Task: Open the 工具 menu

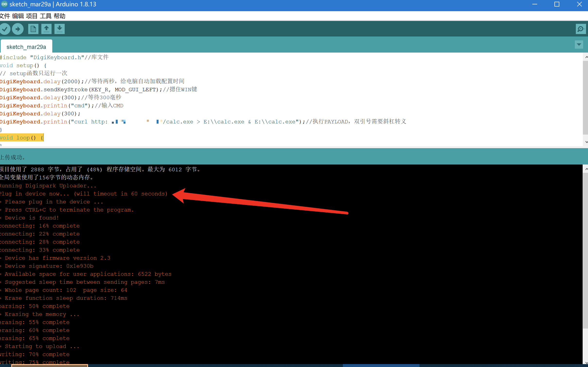Action: point(46,16)
